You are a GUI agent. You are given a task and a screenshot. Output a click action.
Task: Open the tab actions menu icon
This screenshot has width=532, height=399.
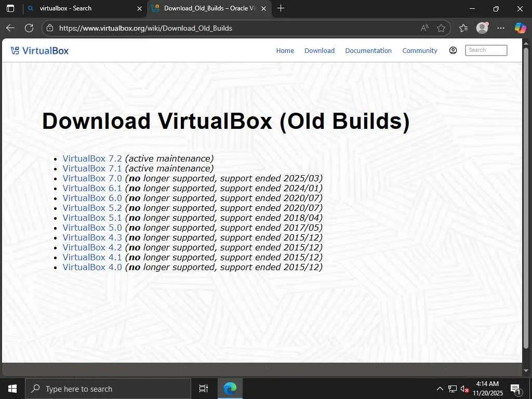10,8
